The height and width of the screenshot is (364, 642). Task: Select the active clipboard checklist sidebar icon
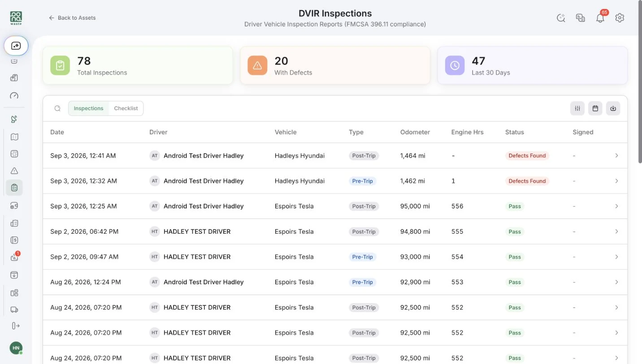click(x=14, y=188)
